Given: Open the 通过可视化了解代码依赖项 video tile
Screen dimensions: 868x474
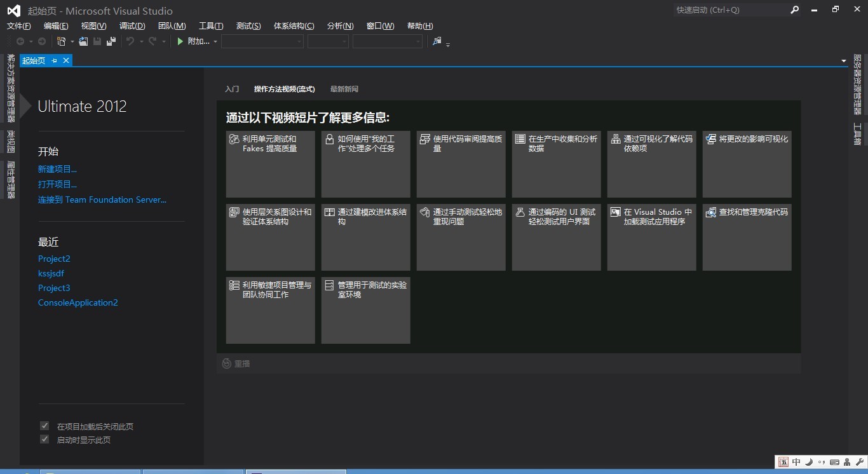Looking at the screenshot, I should coord(651,164).
